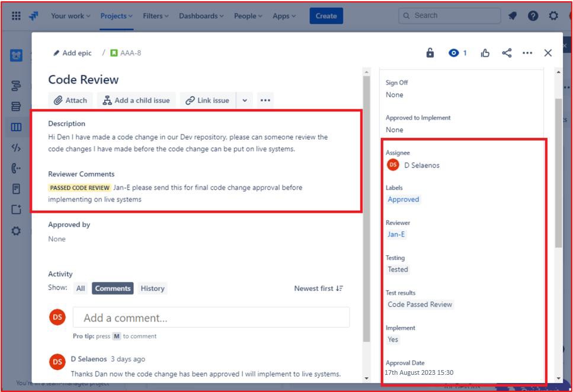Close the issue dialog with X
This screenshot has height=392, width=573.
[548, 53]
